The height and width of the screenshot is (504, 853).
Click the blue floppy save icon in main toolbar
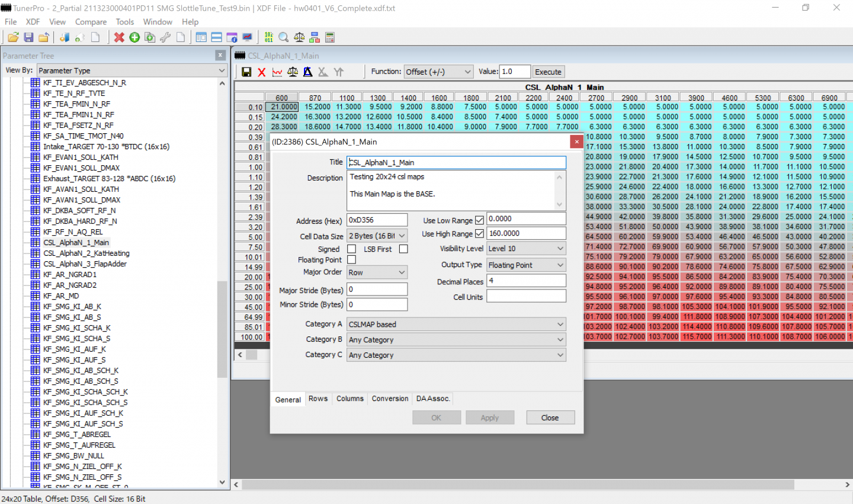tap(28, 37)
